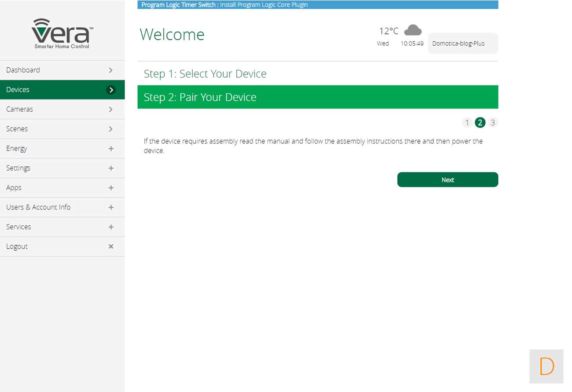The height and width of the screenshot is (392, 572).
Task: Expand Users & Account Info section
Action: pyautogui.click(x=111, y=207)
